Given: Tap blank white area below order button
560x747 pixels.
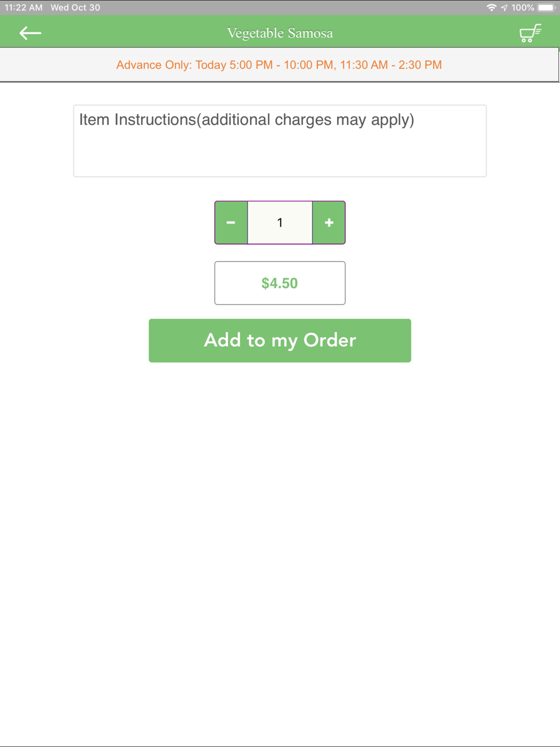Looking at the screenshot, I should click(x=280, y=532).
